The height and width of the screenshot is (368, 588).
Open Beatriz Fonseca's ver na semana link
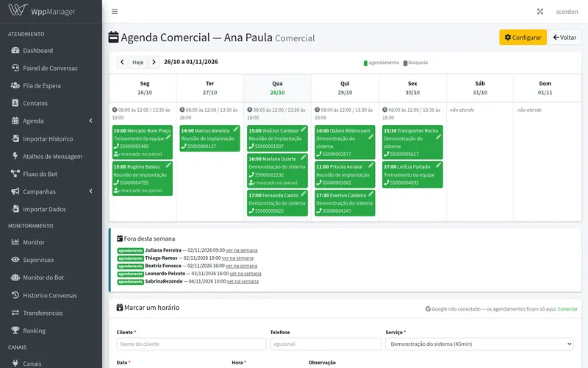(x=241, y=266)
